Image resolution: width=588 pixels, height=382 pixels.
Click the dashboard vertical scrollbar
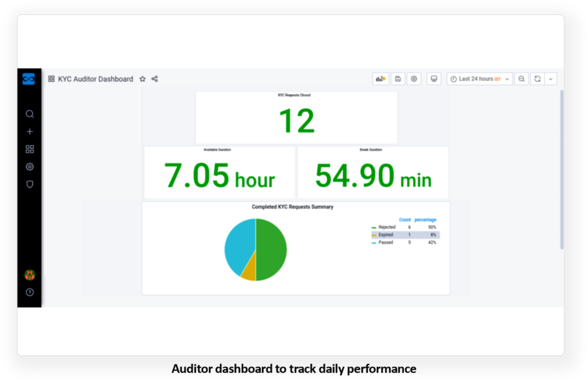[561, 169]
